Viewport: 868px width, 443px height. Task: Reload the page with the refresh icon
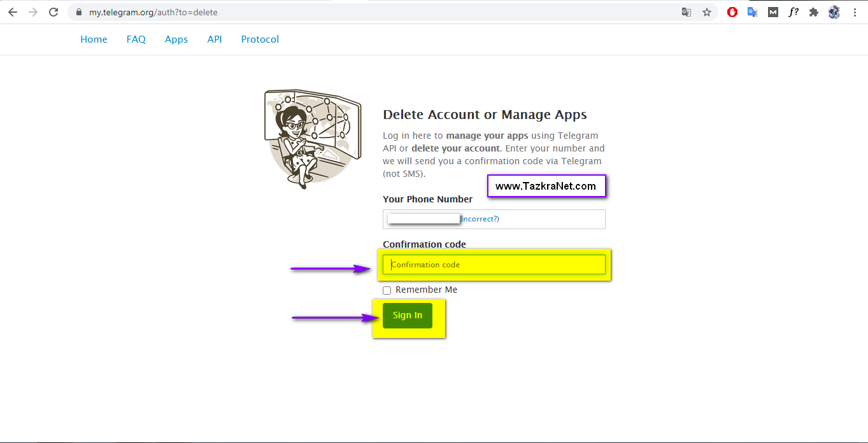[53, 12]
